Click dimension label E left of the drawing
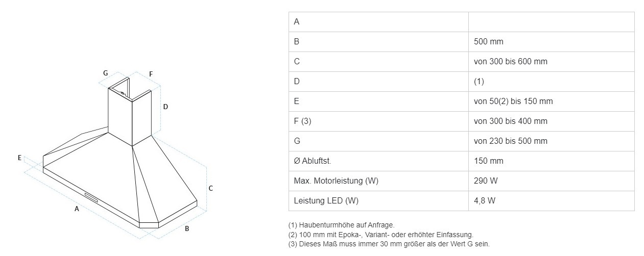644x256 pixels. click(19, 158)
